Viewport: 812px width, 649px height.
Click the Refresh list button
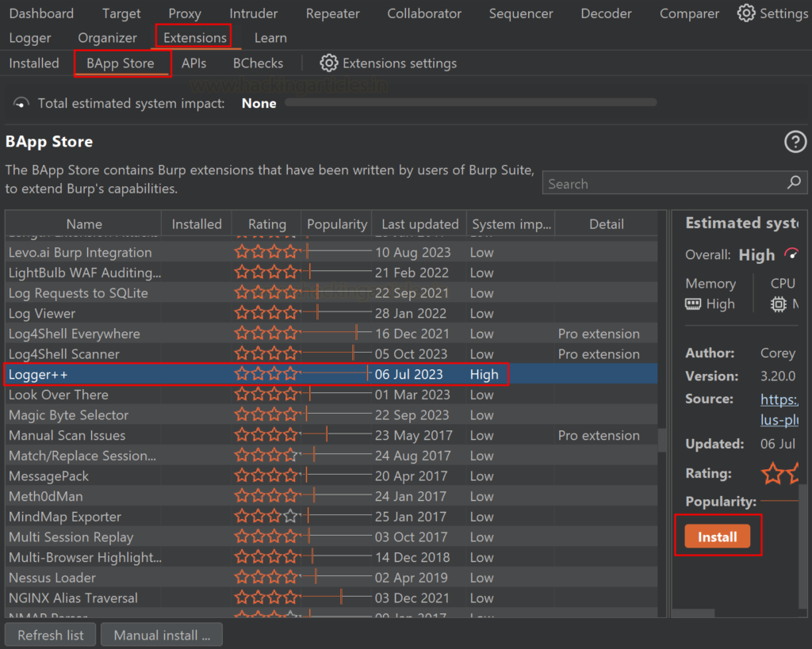point(50,635)
